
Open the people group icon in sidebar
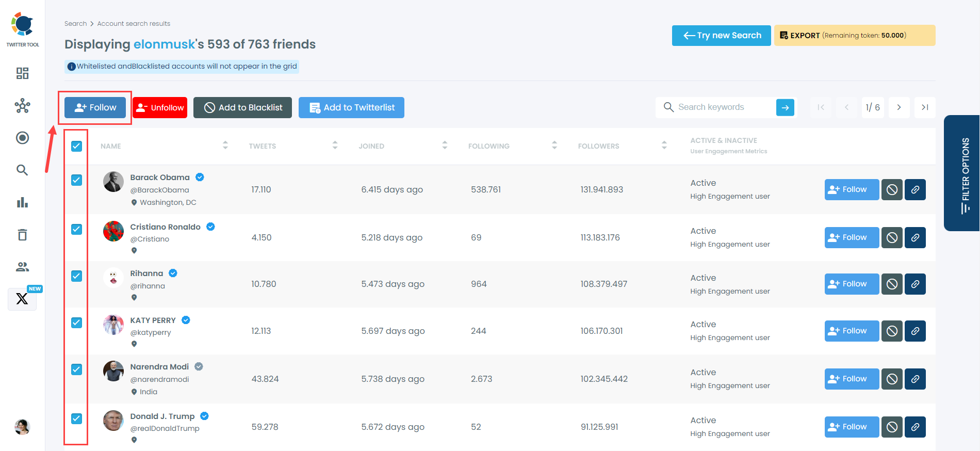tap(22, 267)
